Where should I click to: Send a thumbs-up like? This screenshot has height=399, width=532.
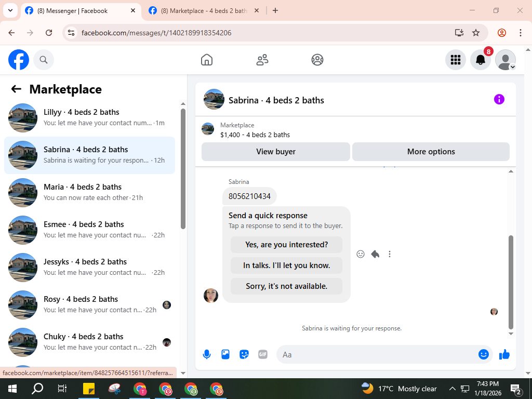504,354
